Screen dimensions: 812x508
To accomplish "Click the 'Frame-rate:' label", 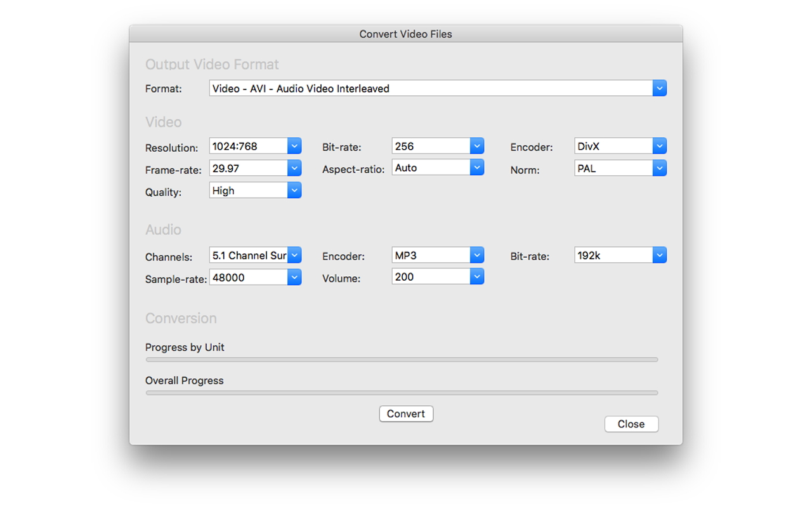I will (173, 170).
